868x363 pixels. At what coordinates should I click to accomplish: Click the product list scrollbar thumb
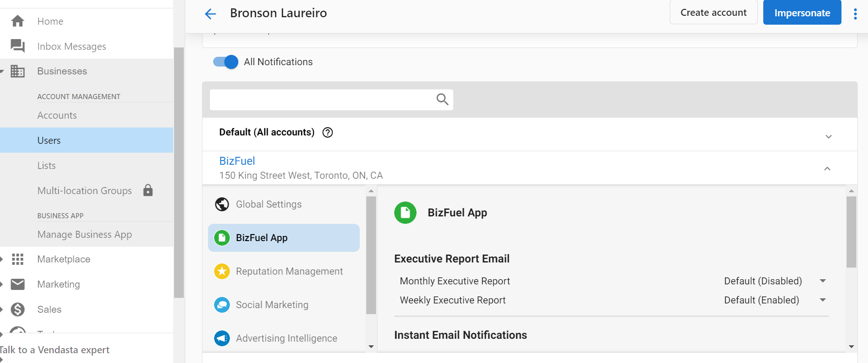pos(371,255)
